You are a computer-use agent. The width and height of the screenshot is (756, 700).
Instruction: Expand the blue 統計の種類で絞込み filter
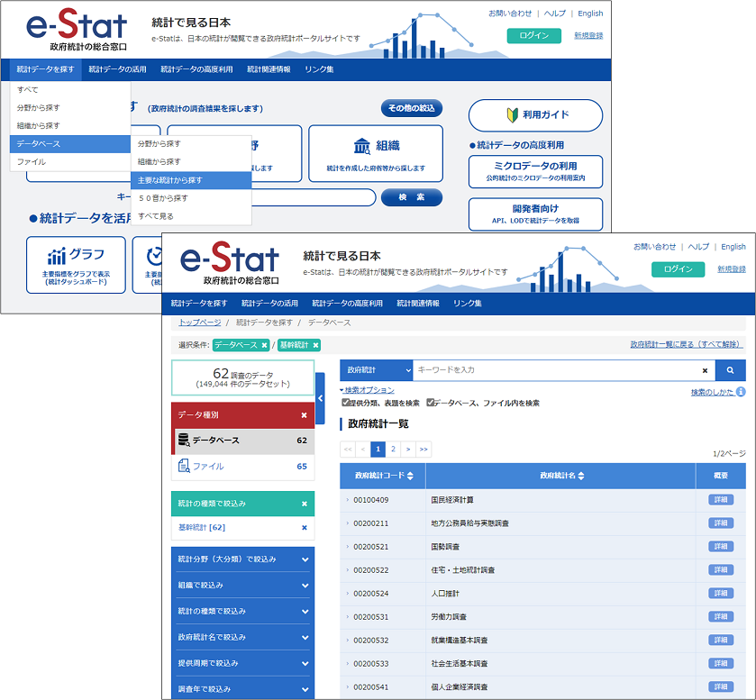click(242, 612)
